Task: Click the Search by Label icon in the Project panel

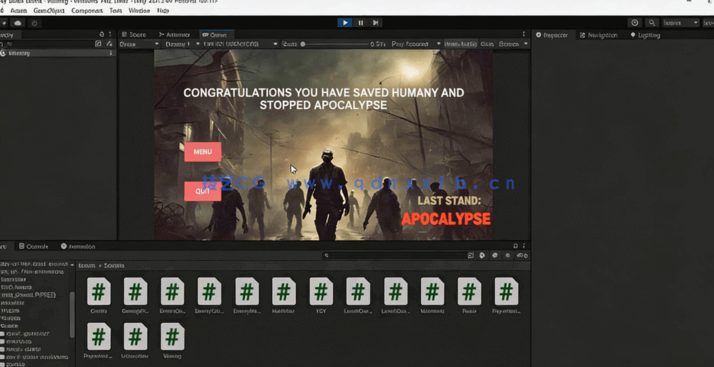Action: click(495, 256)
